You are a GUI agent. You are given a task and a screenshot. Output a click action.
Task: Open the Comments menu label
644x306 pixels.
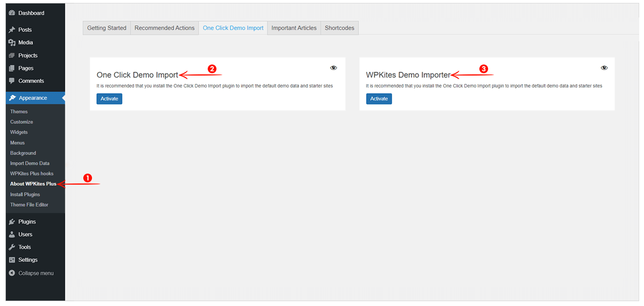pos(31,81)
